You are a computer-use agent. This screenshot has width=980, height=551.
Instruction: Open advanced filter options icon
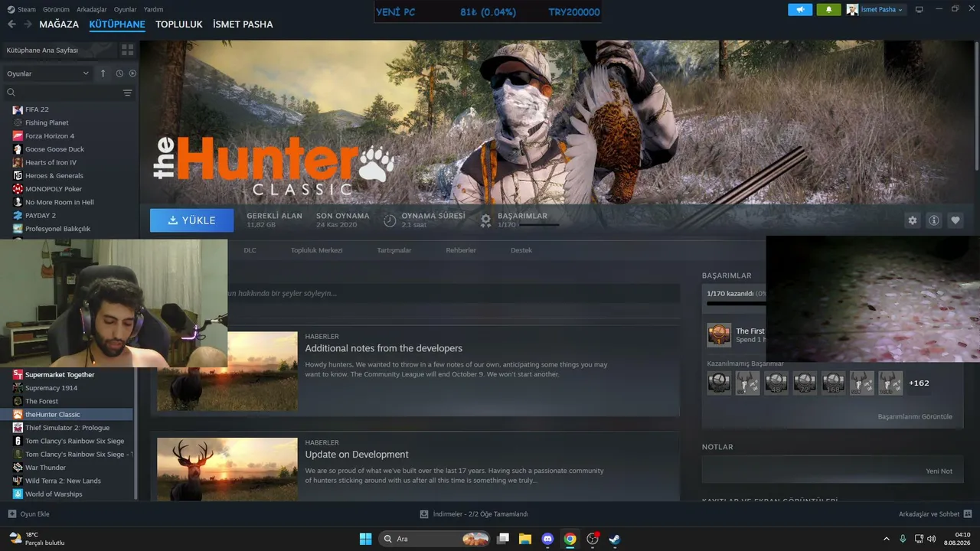click(128, 93)
